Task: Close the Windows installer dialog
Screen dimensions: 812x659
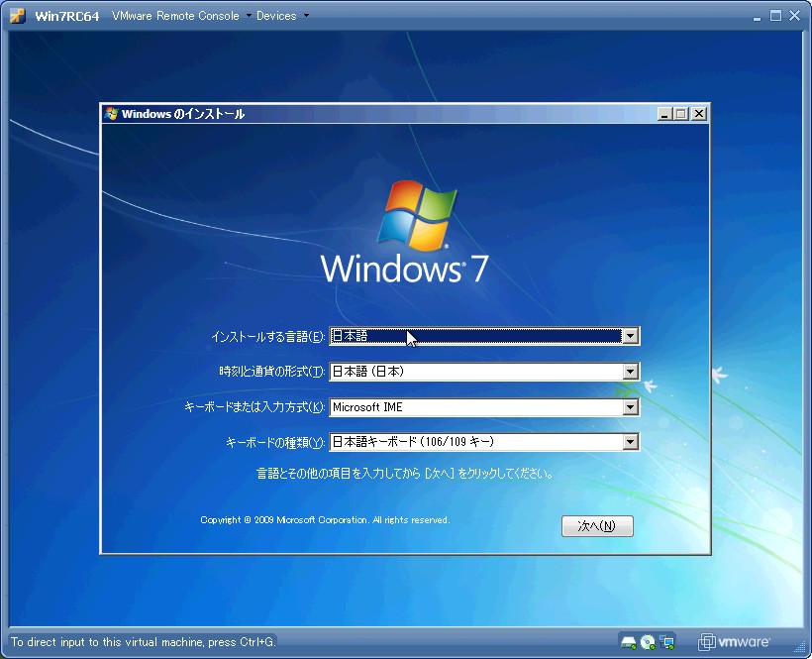Action: (x=698, y=114)
